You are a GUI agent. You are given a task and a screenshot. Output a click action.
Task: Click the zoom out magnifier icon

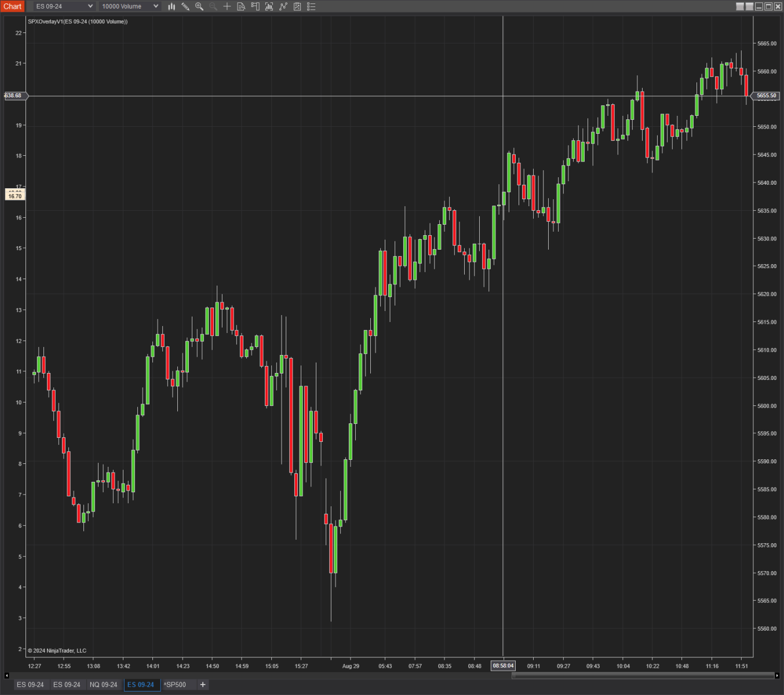[x=213, y=6]
